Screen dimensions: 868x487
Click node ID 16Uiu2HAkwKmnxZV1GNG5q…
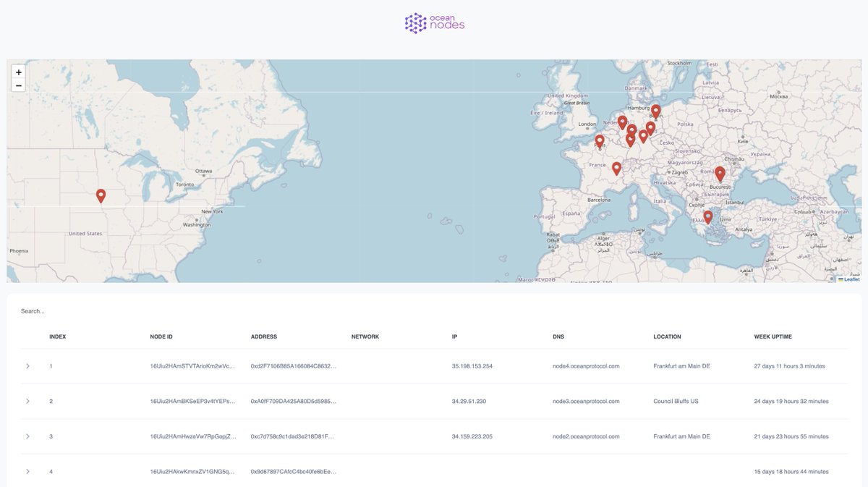coord(192,472)
